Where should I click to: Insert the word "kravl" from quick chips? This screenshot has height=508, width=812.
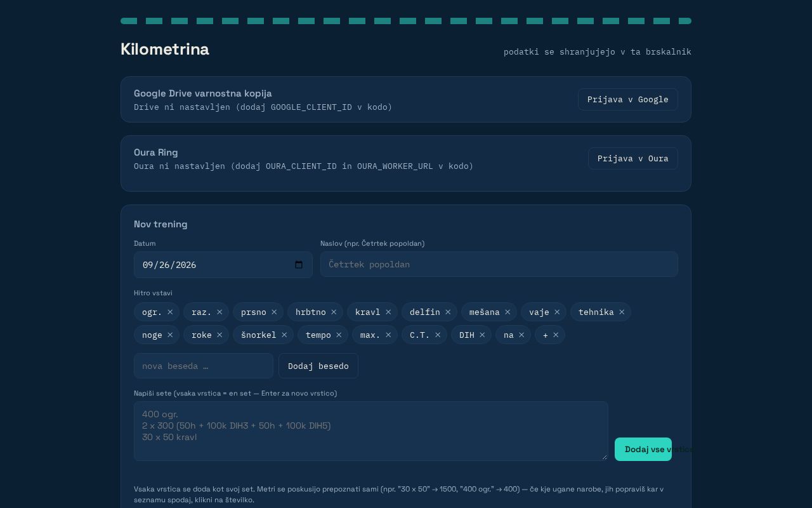[x=368, y=312]
